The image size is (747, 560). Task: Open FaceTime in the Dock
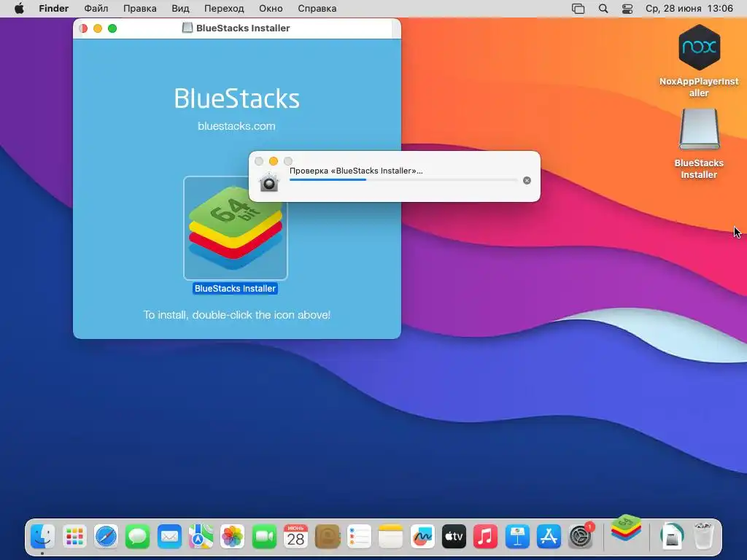pyautogui.click(x=264, y=537)
